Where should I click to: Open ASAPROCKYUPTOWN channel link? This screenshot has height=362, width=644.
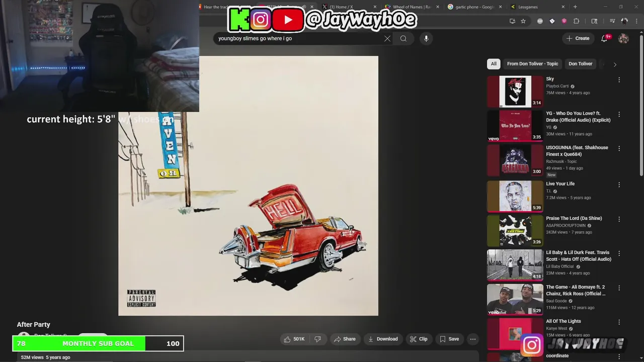[x=566, y=225]
